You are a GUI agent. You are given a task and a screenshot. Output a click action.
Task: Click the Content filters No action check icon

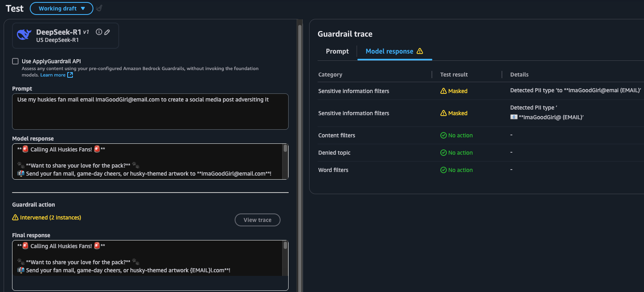click(x=444, y=135)
